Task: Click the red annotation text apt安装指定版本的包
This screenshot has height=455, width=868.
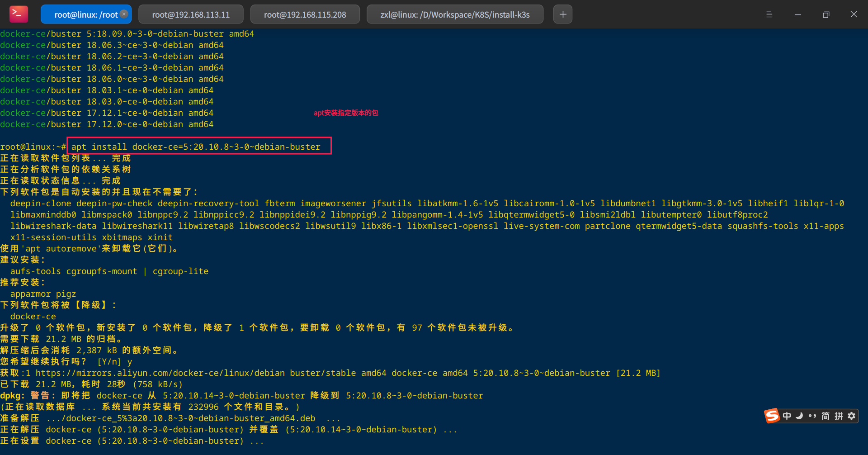Action: [x=346, y=113]
